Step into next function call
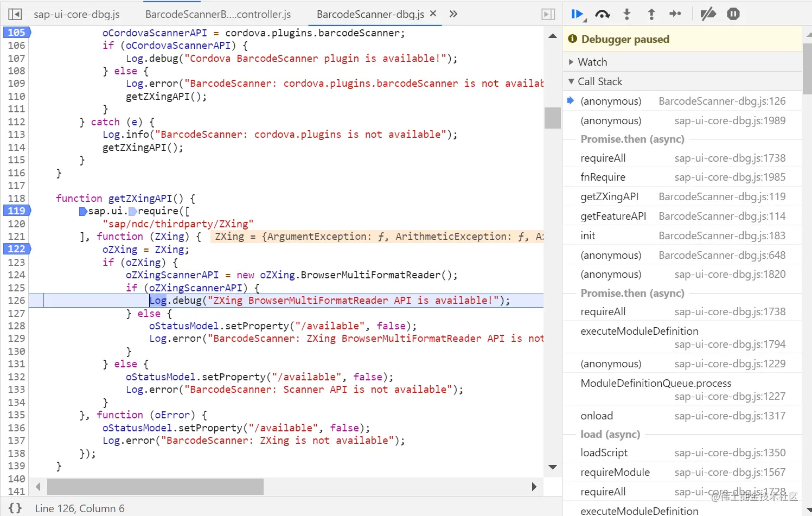Image resolution: width=812 pixels, height=516 pixels. pyautogui.click(x=627, y=14)
